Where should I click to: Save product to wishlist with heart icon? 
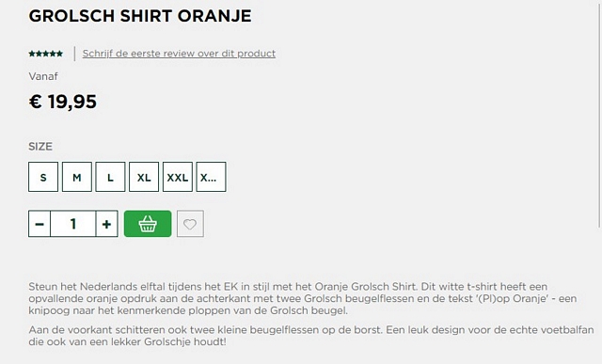click(190, 224)
